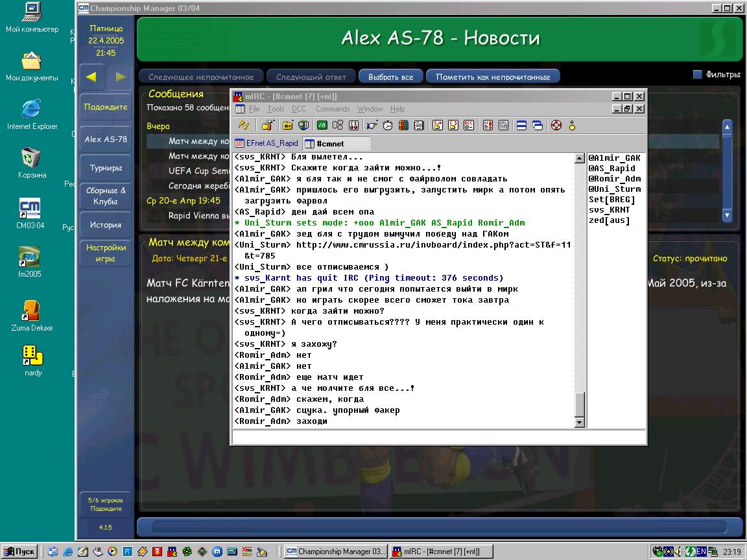
Task: Cascade mIRC windows with the cascade icon
Action: click(x=538, y=125)
